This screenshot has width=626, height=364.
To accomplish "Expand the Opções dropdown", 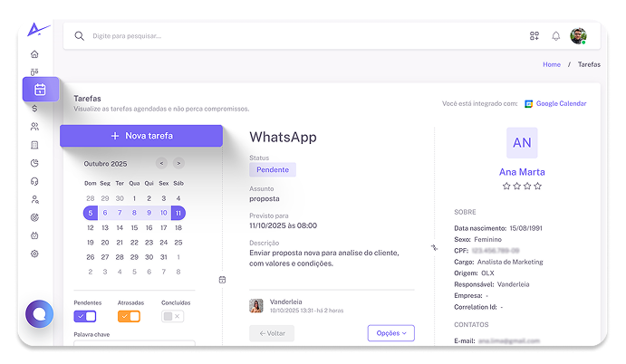I will coord(391,333).
